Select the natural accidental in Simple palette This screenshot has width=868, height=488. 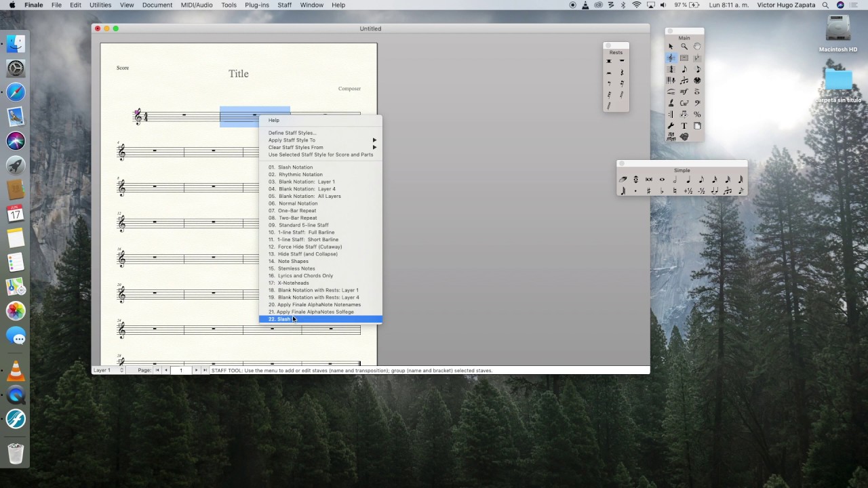pyautogui.click(x=675, y=191)
